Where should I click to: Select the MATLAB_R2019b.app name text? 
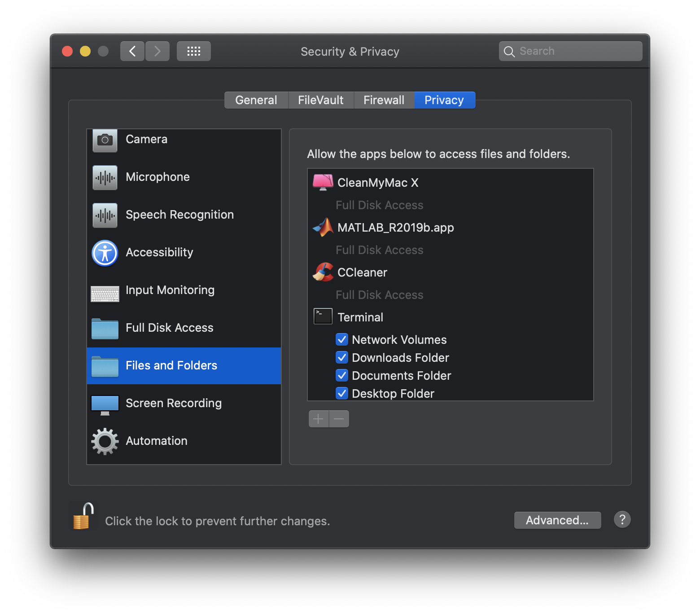396,228
